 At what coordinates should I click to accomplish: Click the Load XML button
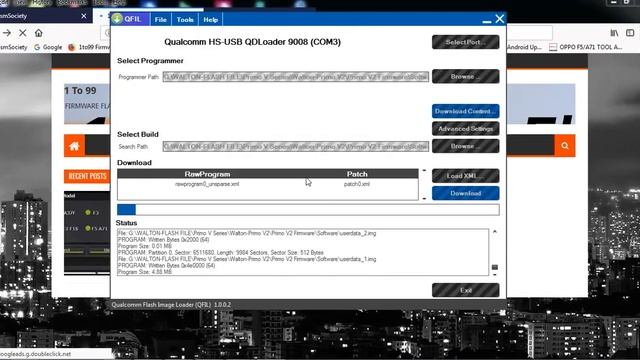(465, 176)
